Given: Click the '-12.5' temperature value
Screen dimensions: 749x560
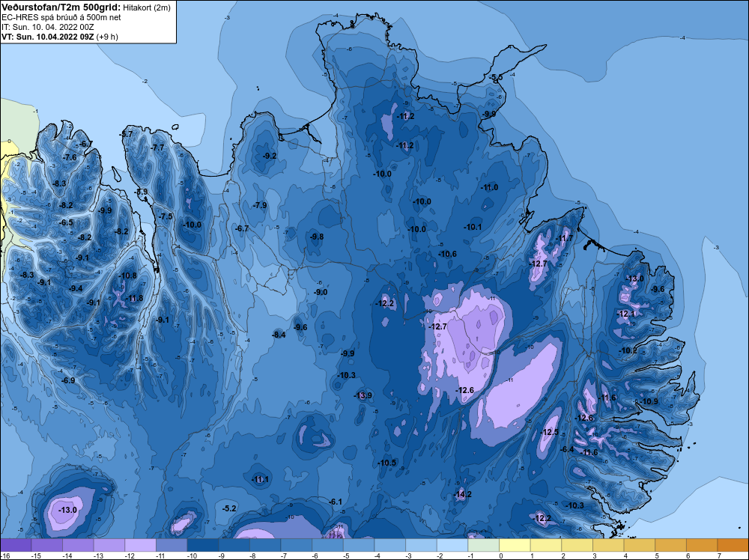Looking at the screenshot, I should click(x=549, y=432).
